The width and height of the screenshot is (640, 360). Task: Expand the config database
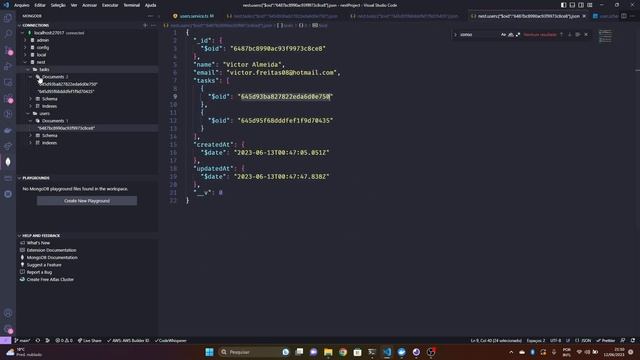pyautogui.click(x=25, y=47)
